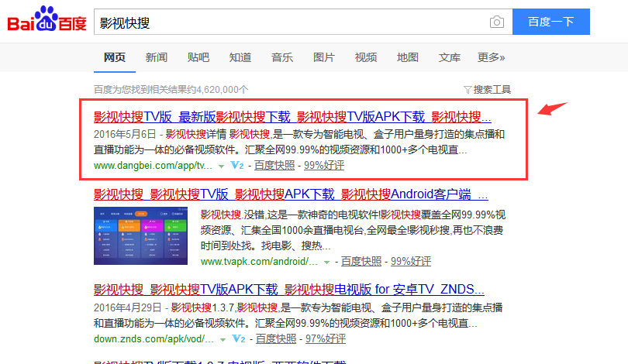This screenshot has width=628, height=364.
Task: Open the 贴吧 tab
Action: [x=198, y=57]
